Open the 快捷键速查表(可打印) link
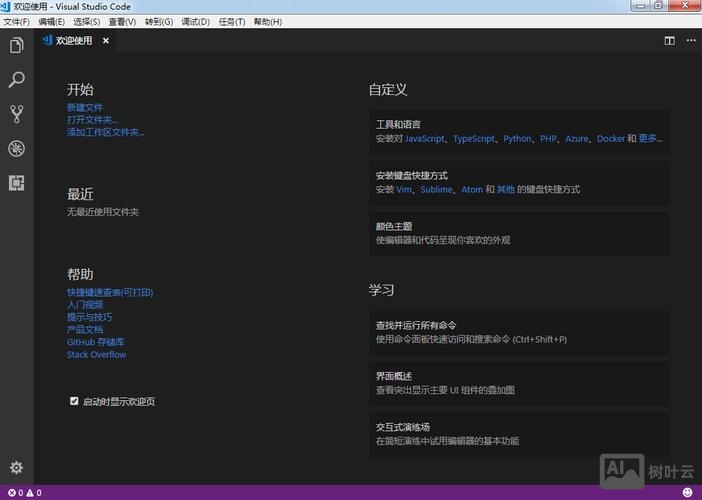 point(110,292)
